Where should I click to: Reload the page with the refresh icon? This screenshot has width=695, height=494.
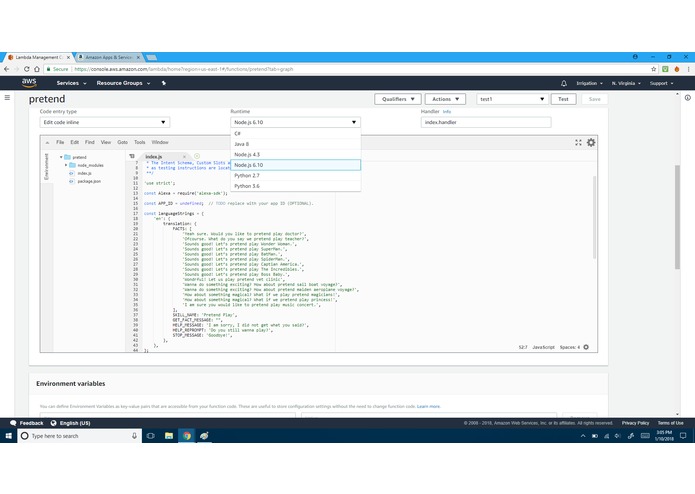click(x=27, y=69)
